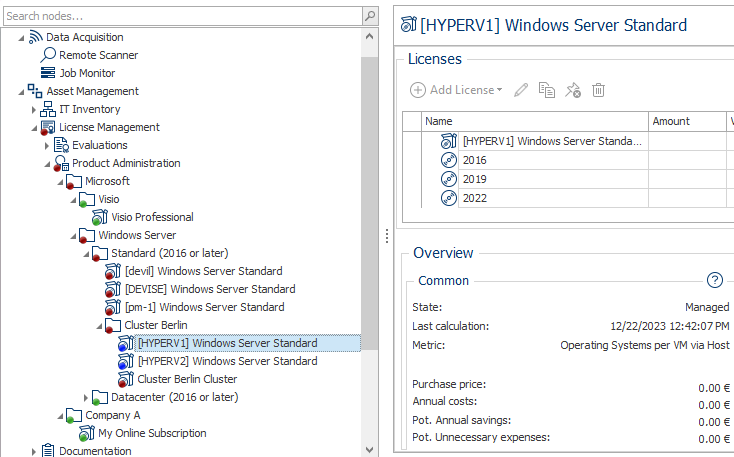Click the copy license icon
Viewport: 734px width, 457px height.
[546, 89]
